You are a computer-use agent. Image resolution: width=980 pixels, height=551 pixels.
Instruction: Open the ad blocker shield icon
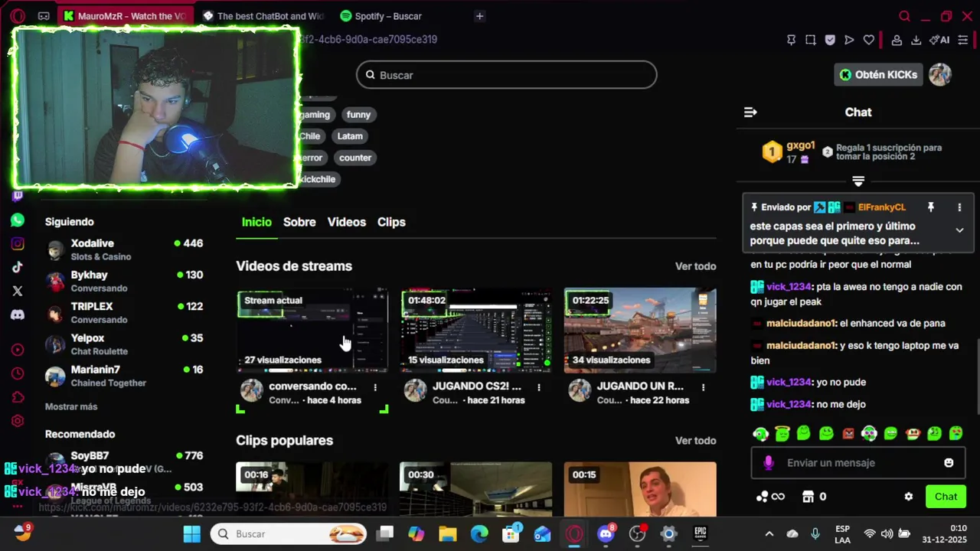[x=830, y=40]
